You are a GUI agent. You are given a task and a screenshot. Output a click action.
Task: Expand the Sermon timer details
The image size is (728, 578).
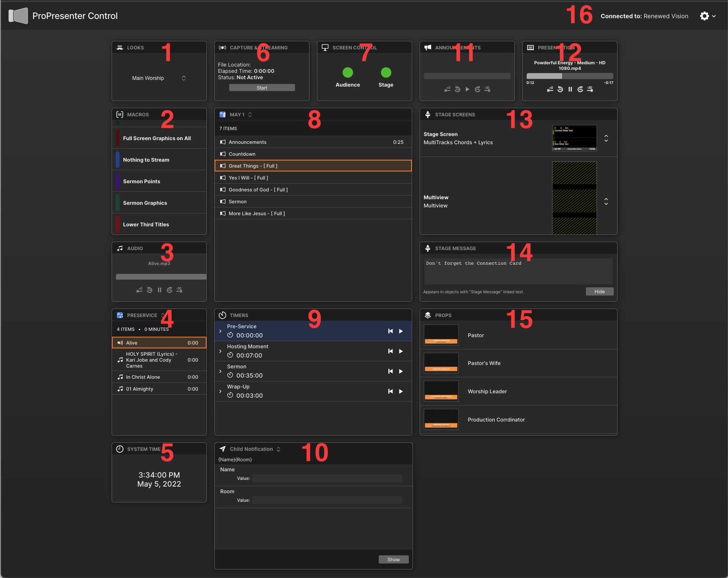point(220,371)
